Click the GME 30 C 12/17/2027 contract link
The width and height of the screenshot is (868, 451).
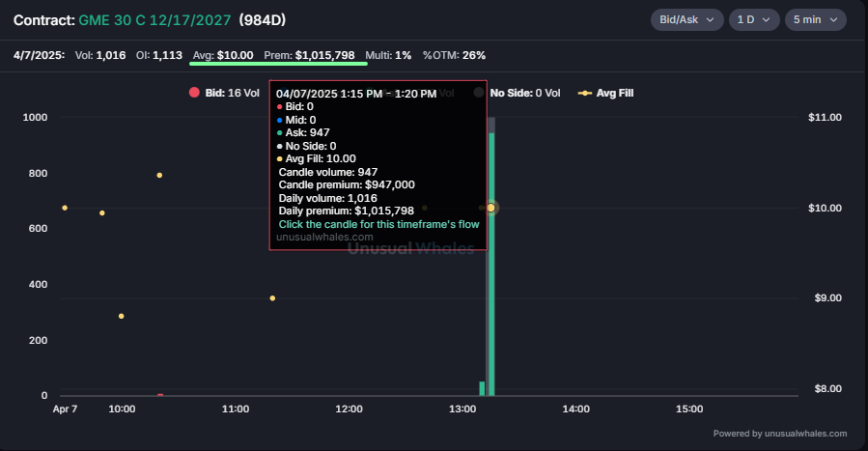(154, 20)
